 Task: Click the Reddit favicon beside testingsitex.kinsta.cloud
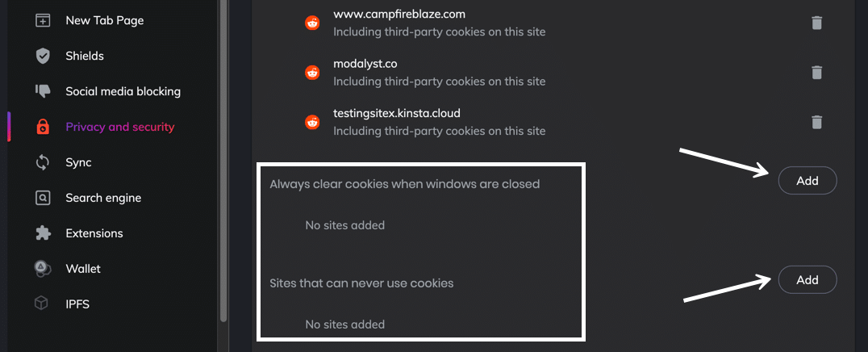312,122
